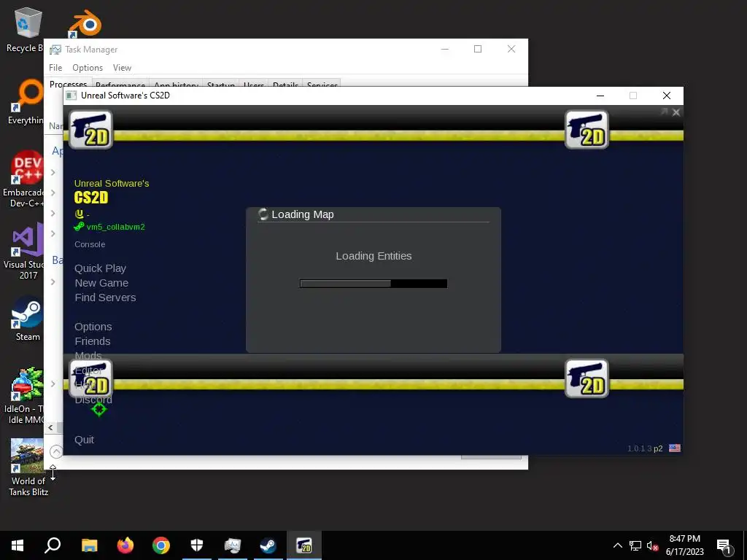Click Quit in the CS2D menu
This screenshot has width=747, height=560.
84,440
